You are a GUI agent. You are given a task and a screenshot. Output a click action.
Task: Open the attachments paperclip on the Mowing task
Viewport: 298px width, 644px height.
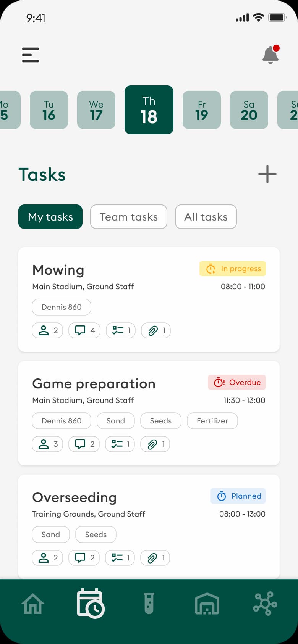pyautogui.click(x=155, y=330)
